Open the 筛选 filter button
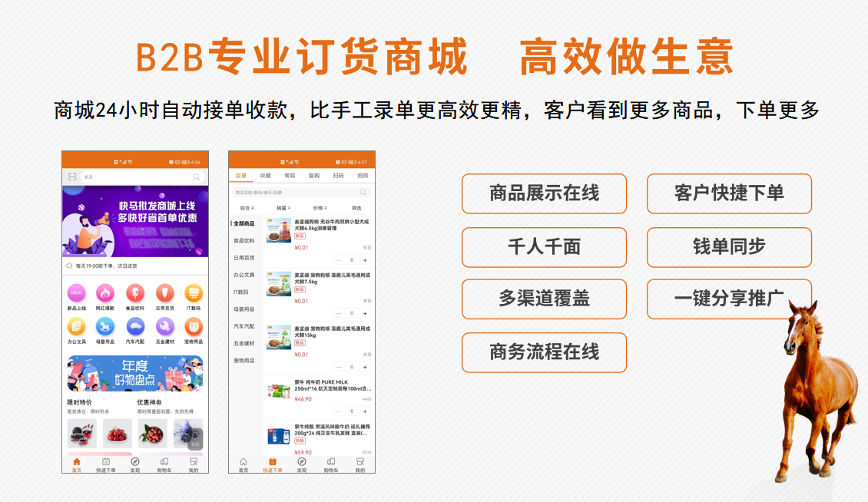Viewport: 868px width, 502px height. point(356,208)
